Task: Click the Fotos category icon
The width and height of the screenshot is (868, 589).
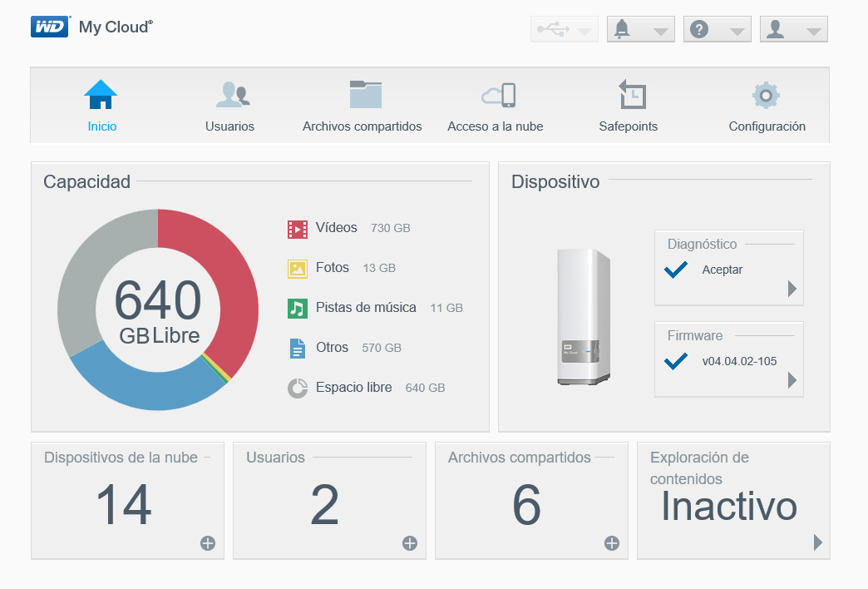Action: tap(298, 268)
